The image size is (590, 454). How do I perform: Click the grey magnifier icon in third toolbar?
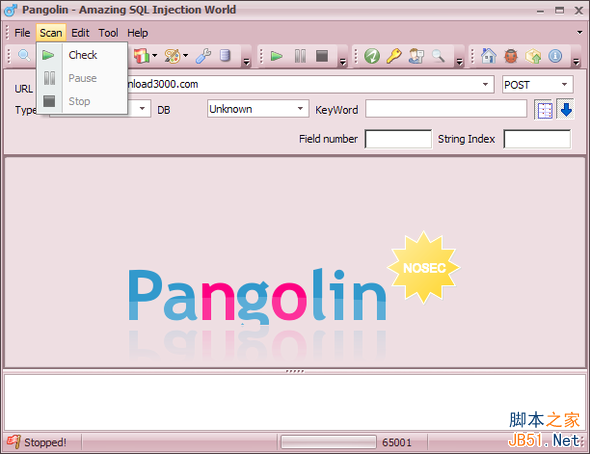coord(438,56)
